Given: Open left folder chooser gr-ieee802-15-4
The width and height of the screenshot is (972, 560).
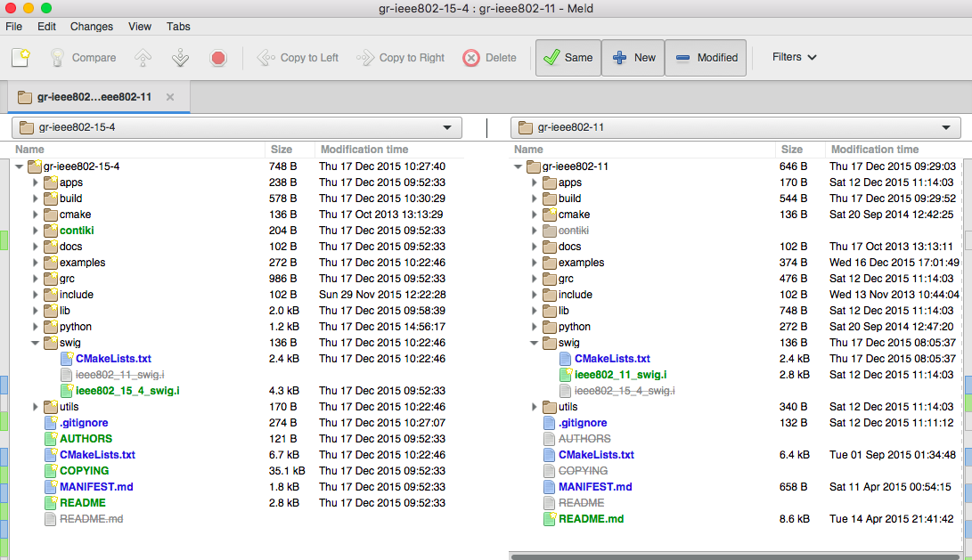Looking at the screenshot, I should coord(235,127).
